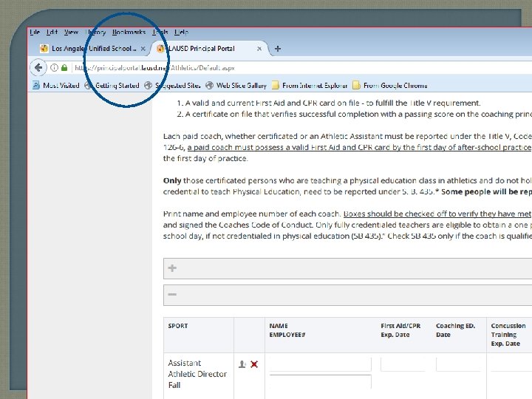Open Most Visited bookmarks

click(56, 85)
